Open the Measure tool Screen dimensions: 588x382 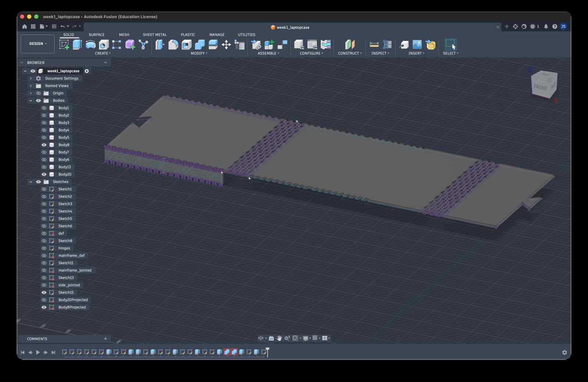[374, 44]
